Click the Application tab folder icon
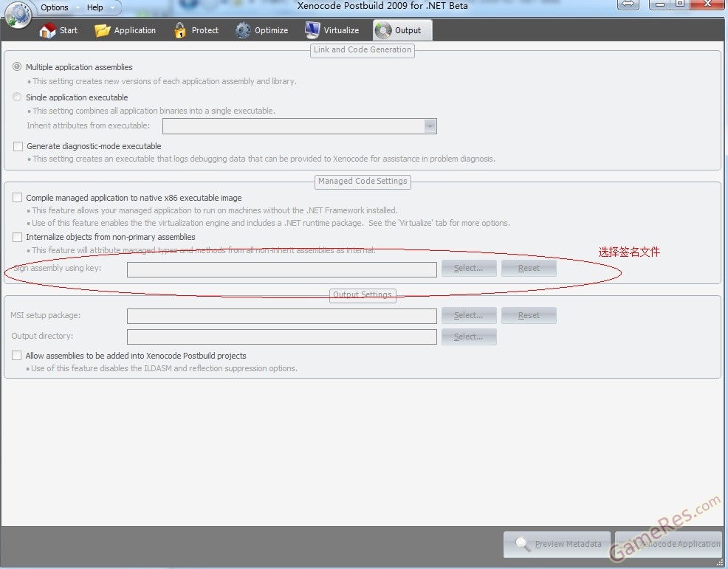 point(102,31)
